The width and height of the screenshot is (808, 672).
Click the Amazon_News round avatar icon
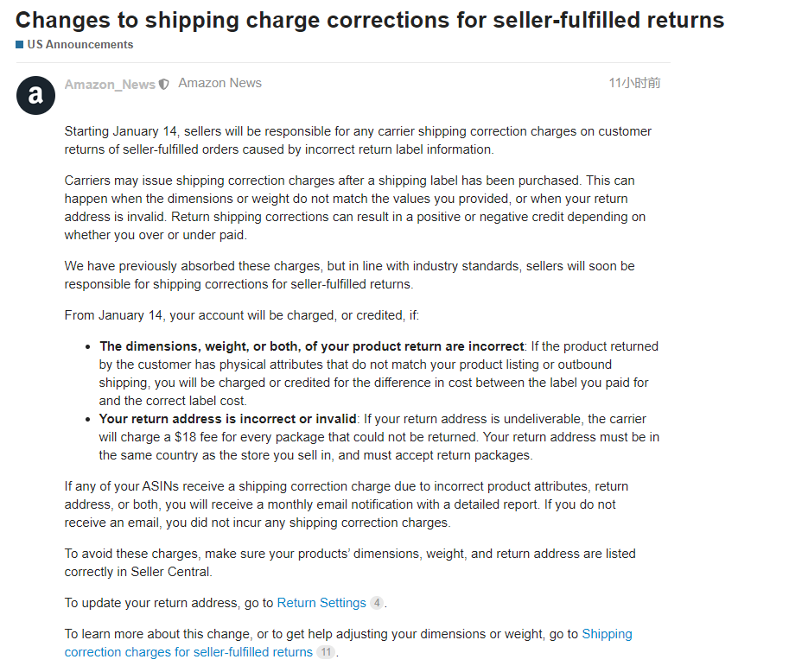[x=35, y=95]
